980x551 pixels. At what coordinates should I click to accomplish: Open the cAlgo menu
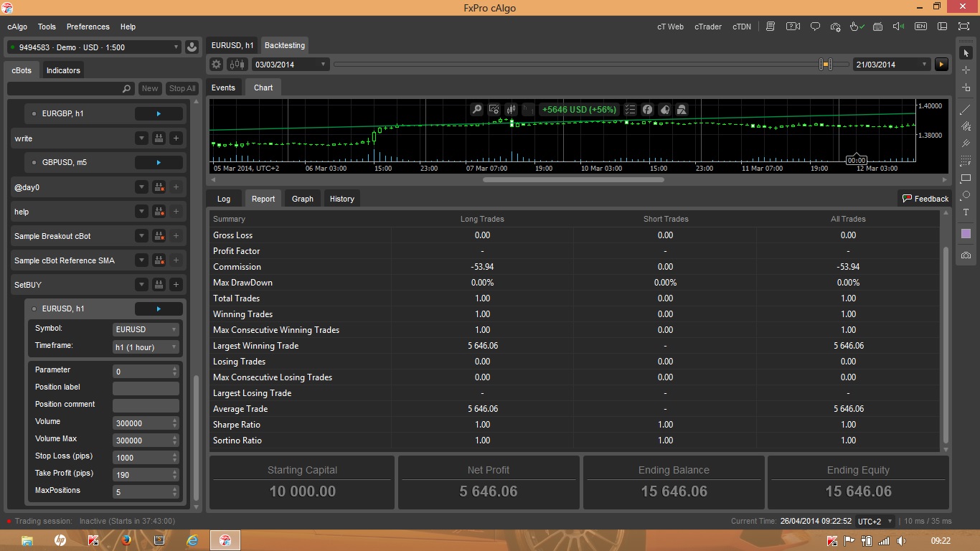(17, 27)
